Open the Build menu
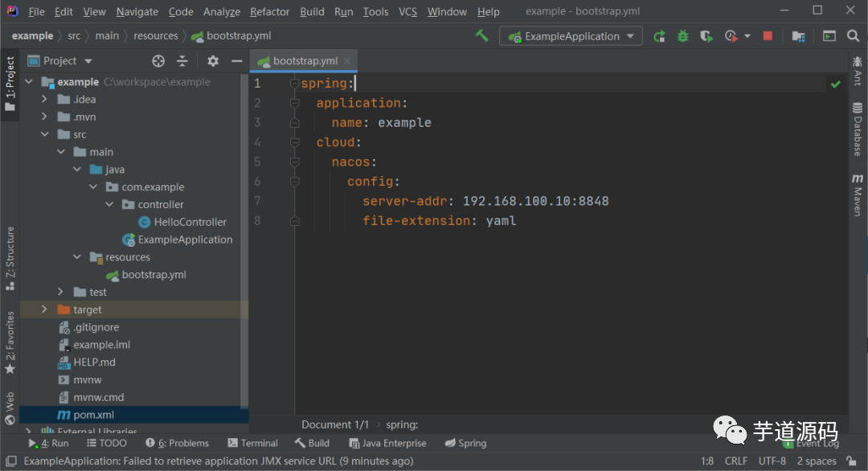The width and height of the screenshot is (868, 471). (x=312, y=11)
